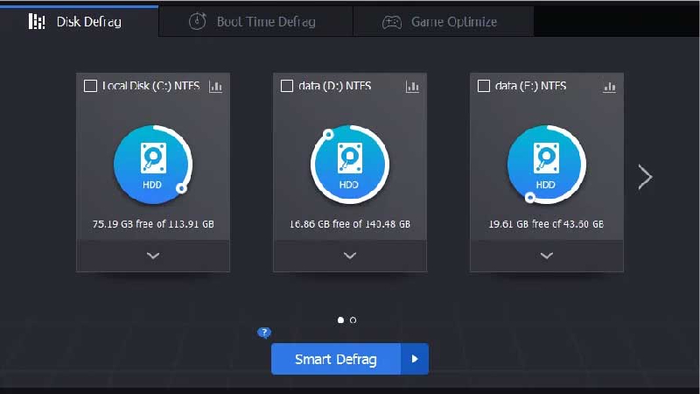The height and width of the screenshot is (394, 700).
Task: Start Smart Defrag
Action: tap(336, 359)
